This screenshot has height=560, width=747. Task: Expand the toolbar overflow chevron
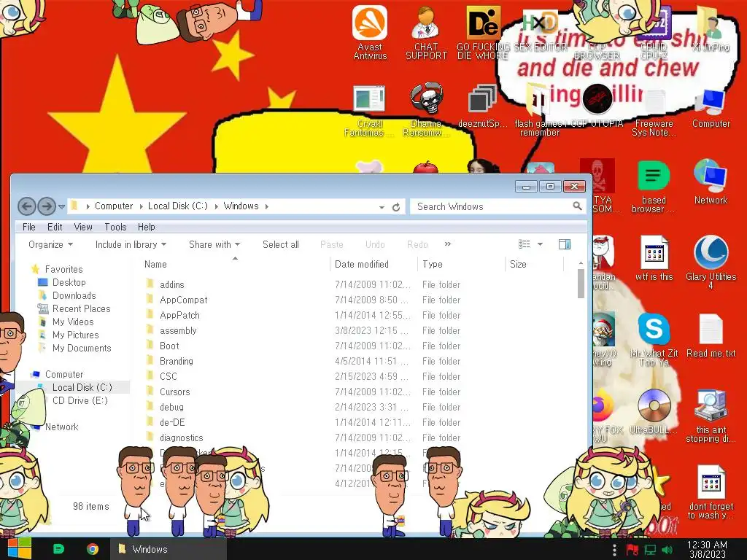coord(447,244)
